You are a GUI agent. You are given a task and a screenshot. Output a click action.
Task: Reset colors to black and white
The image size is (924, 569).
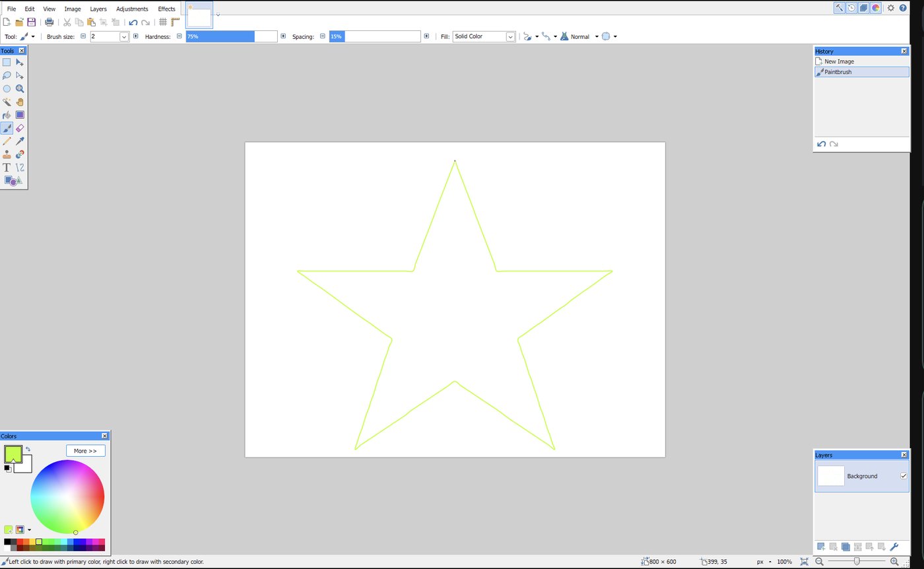7,468
